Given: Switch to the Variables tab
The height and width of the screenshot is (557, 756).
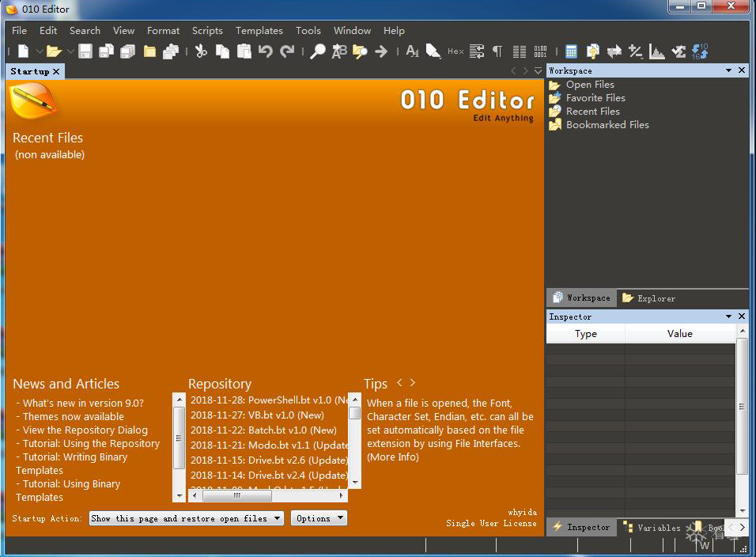Looking at the screenshot, I should [652, 528].
